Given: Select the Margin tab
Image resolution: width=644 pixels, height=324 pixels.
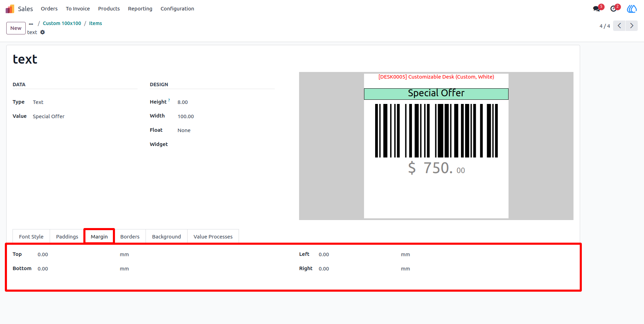Looking at the screenshot, I should 99,236.
